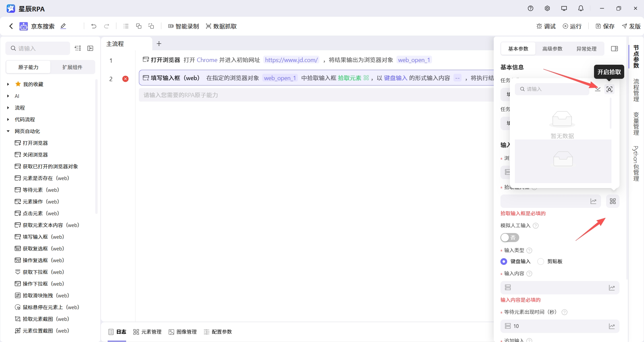Click the panel layout icon near 异常处理

click(x=614, y=49)
